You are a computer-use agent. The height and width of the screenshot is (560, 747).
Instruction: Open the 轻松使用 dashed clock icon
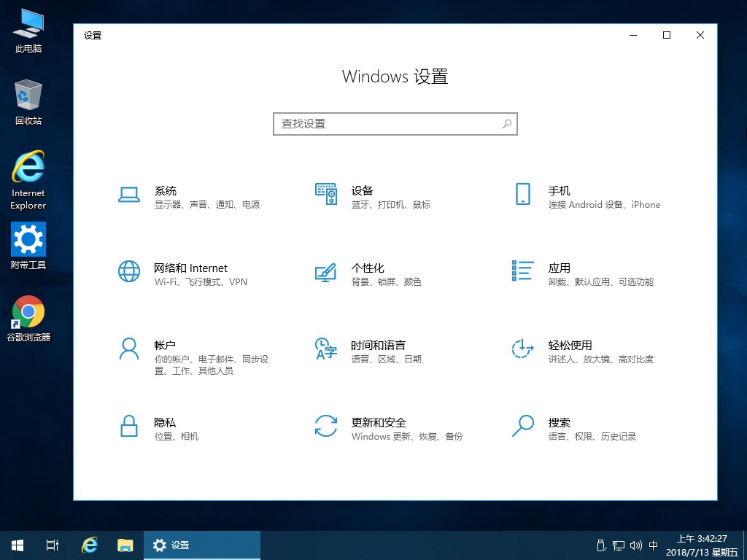522,349
